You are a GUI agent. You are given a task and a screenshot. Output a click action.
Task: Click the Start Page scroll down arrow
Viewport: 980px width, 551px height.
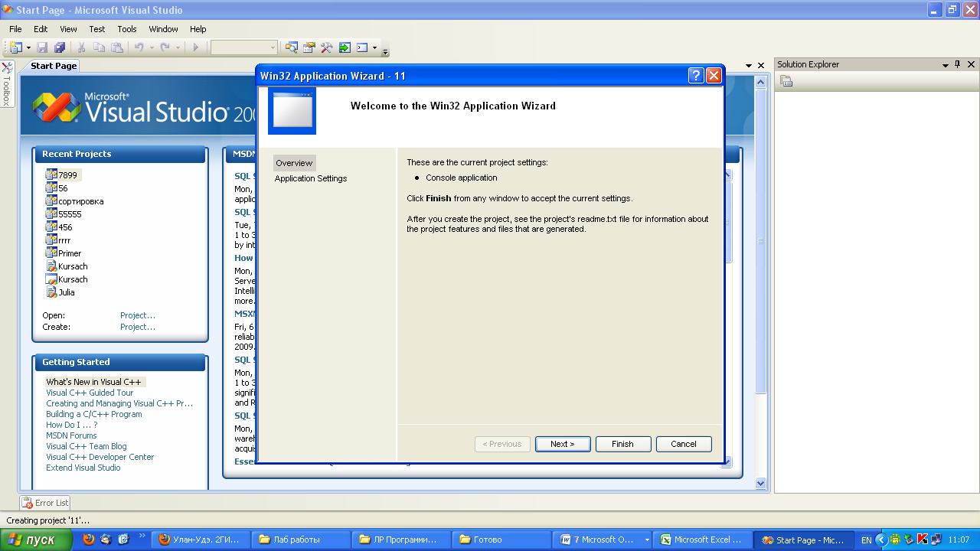[760, 483]
